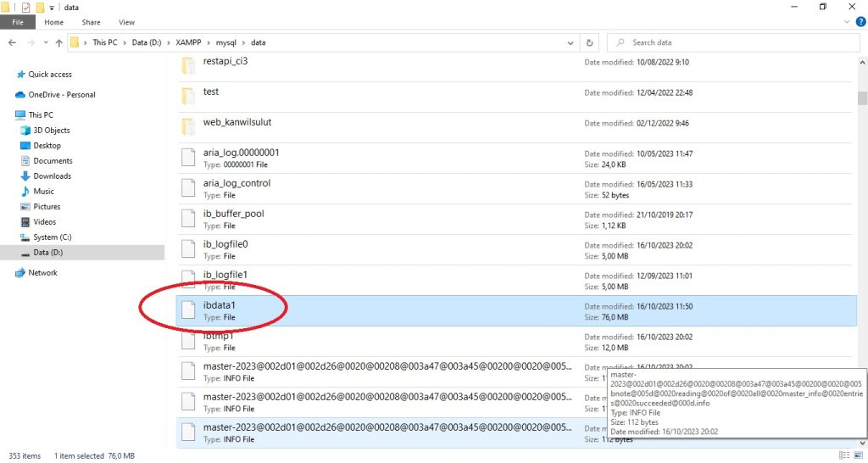Open 3D Objects in the navigation pane

[51, 131]
